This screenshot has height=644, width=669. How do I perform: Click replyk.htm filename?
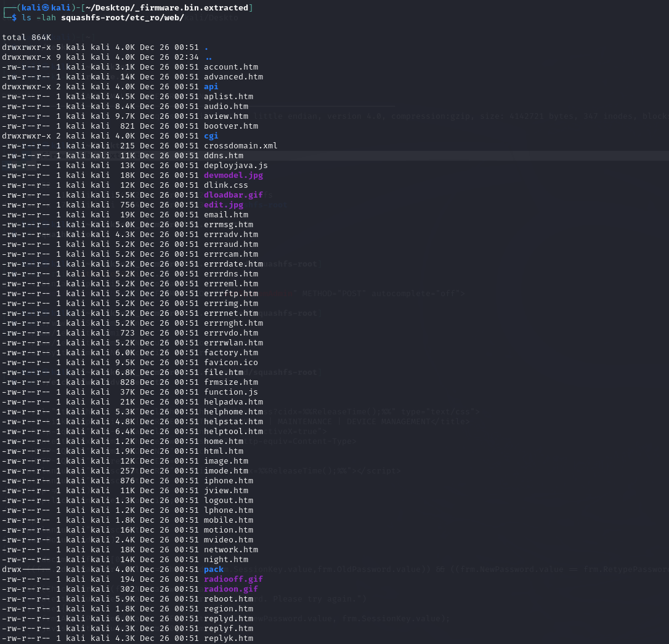point(229,638)
